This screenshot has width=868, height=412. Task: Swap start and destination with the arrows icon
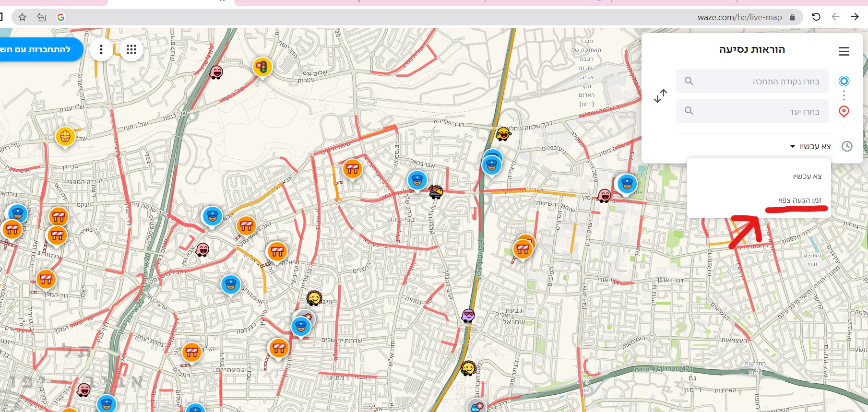660,96
